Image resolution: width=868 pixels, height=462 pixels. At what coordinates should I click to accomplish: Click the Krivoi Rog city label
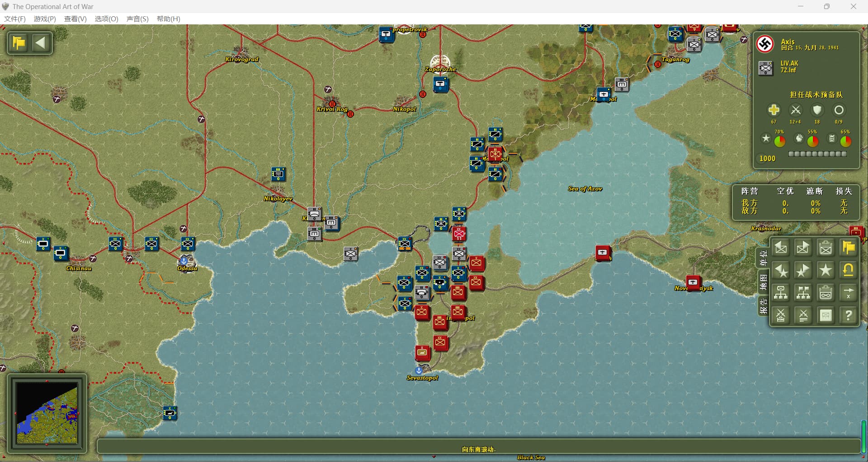332,109
